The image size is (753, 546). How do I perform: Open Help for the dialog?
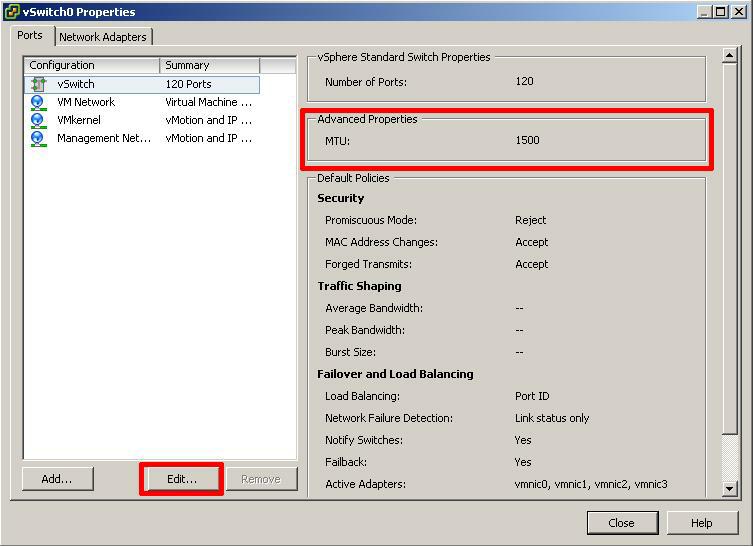pos(702,522)
